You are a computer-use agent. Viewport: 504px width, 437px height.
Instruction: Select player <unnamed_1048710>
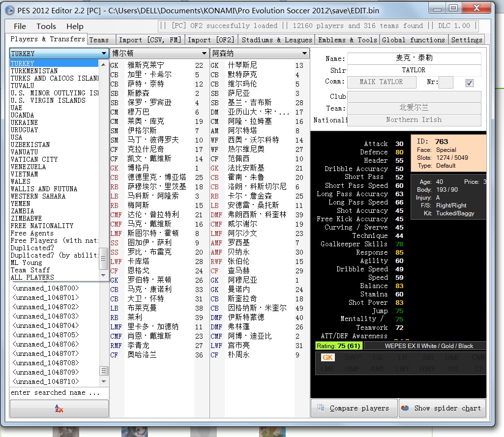(x=45, y=381)
